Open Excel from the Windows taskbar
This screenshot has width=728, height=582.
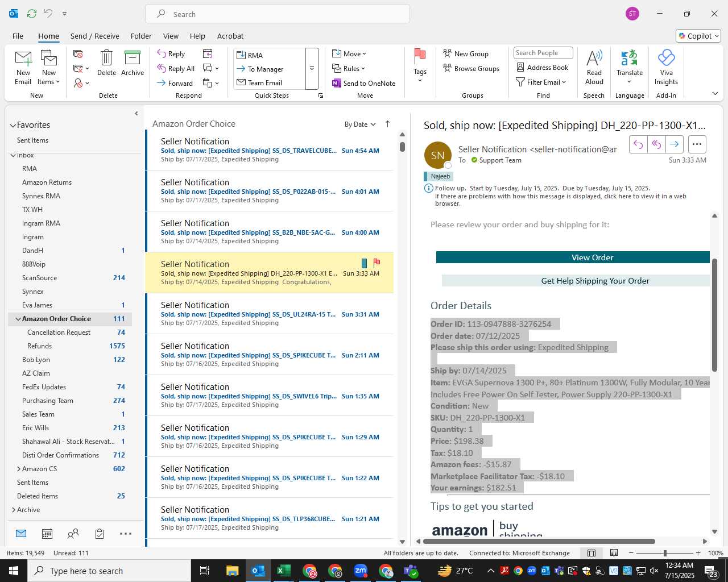283,571
